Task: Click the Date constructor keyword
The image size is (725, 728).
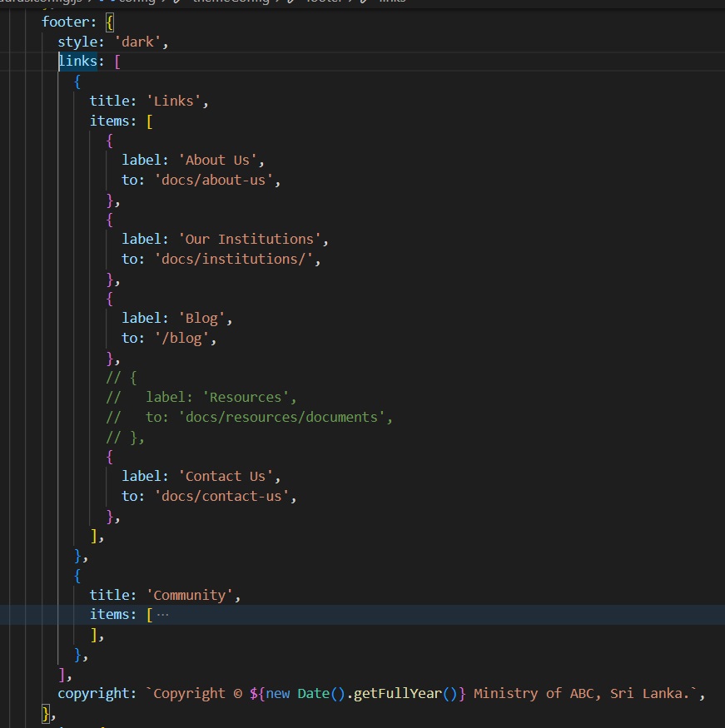Action: pyautogui.click(x=314, y=693)
